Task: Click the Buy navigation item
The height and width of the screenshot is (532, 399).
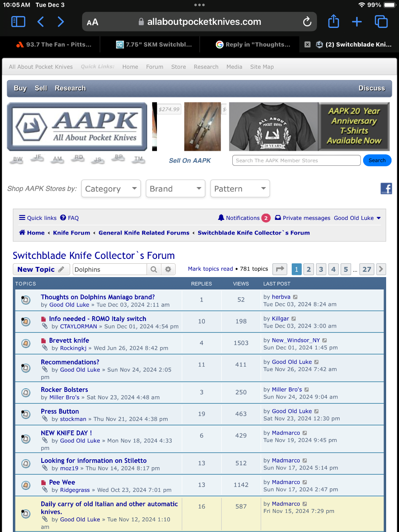Action: coord(20,88)
